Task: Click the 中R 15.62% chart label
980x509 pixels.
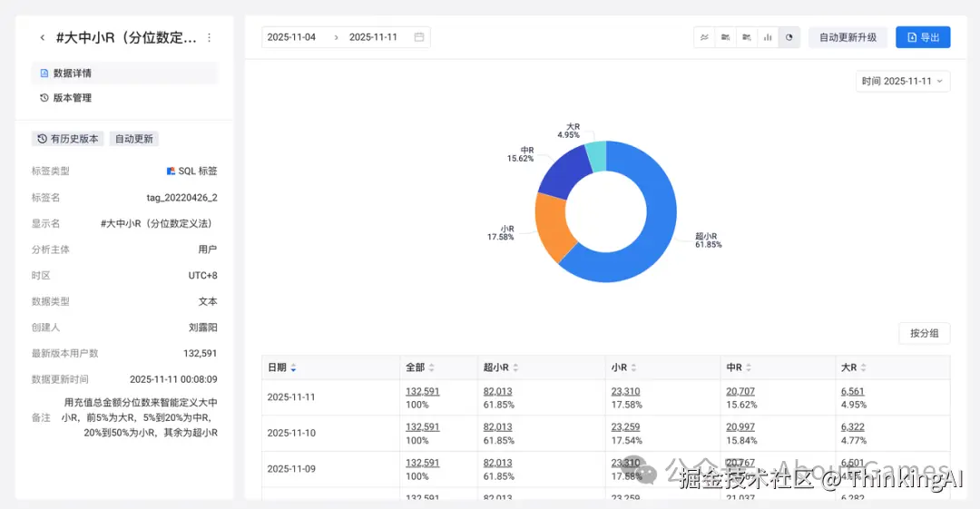Action: (521, 154)
